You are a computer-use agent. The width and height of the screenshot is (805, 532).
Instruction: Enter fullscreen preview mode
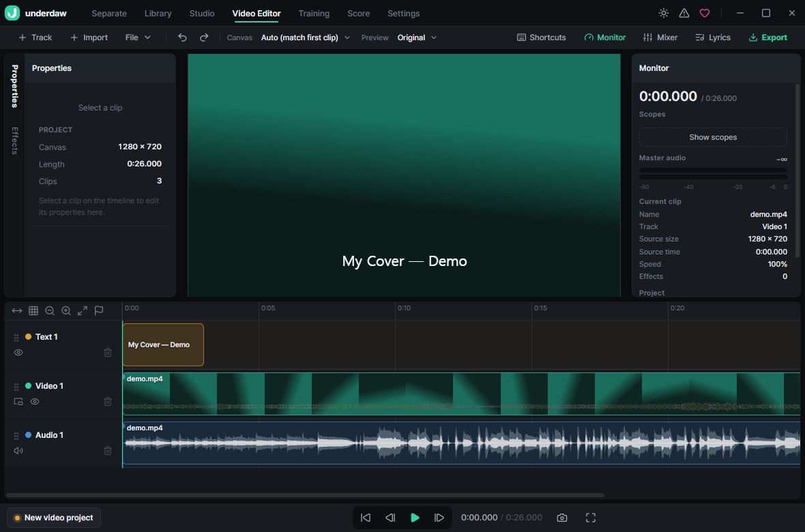[591, 518]
